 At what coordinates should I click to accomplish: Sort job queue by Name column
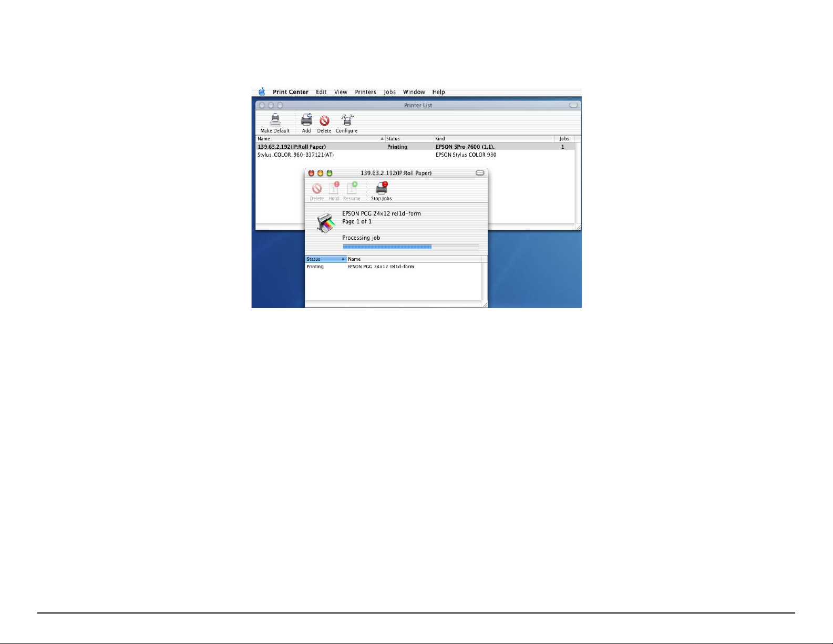coord(414,259)
